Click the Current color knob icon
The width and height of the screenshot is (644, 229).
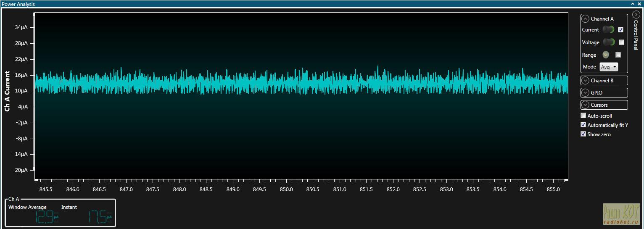pos(608,29)
